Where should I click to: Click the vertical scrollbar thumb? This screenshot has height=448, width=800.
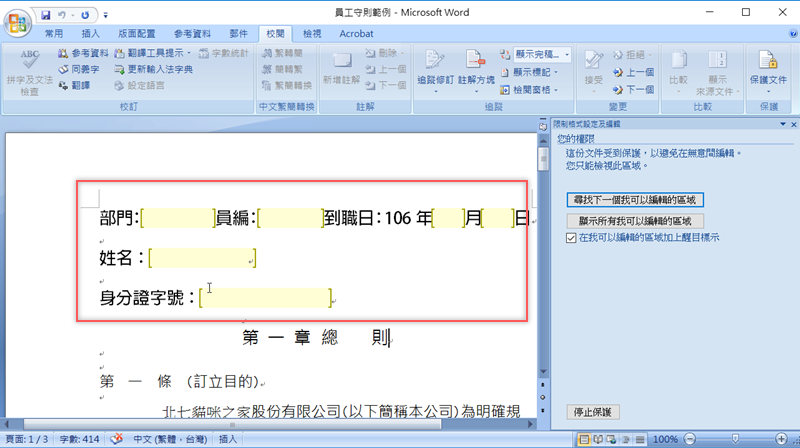tap(543, 160)
